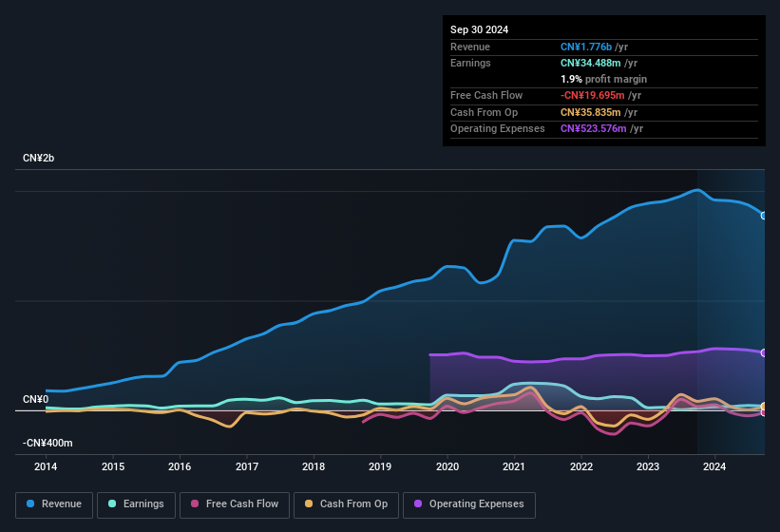Click the CN¥2b y-axis label
Image resolution: width=780 pixels, height=532 pixels.
point(39,158)
